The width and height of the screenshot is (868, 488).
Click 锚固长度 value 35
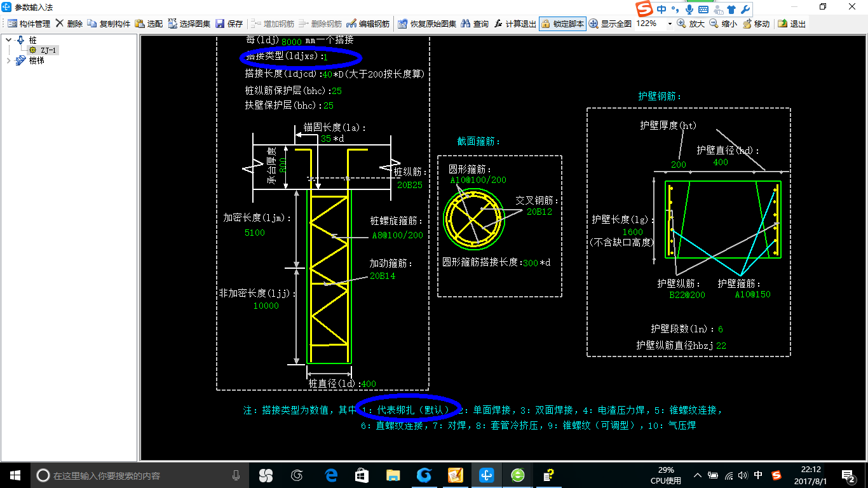[x=326, y=139]
